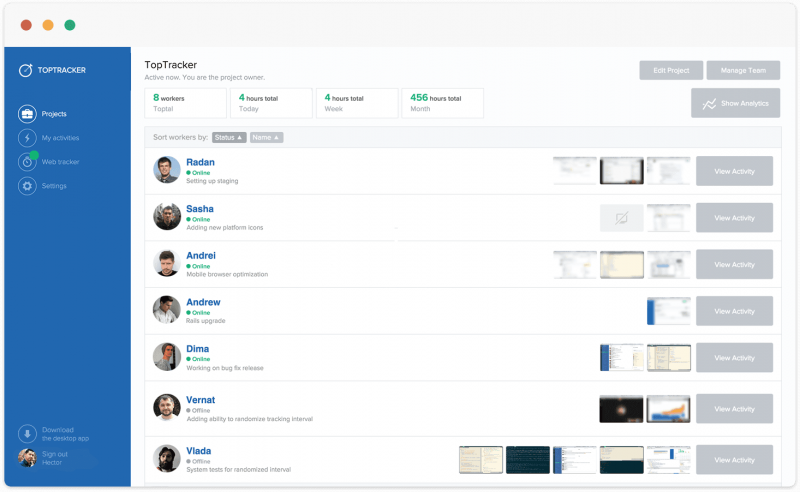The image size is (800, 492).
Task: Click Vernat's profile avatar
Action: pyautogui.click(x=167, y=407)
